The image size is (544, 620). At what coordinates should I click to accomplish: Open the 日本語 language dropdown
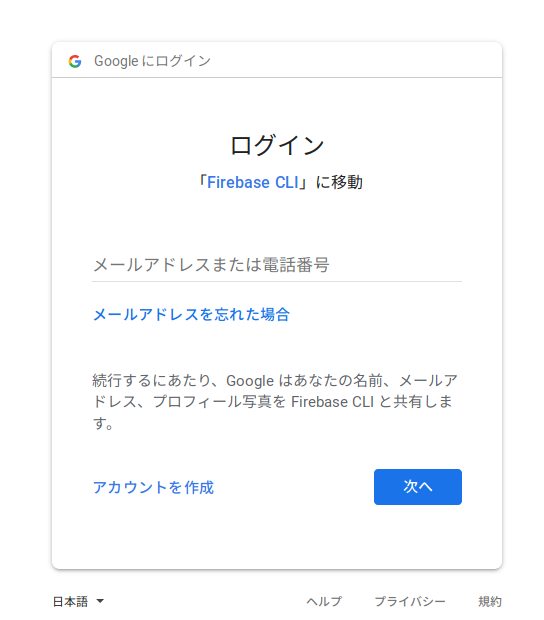click(78, 601)
